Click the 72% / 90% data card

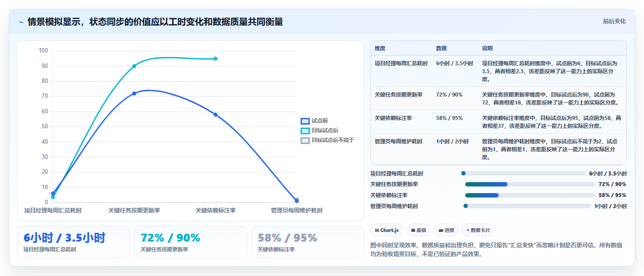coord(191,242)
